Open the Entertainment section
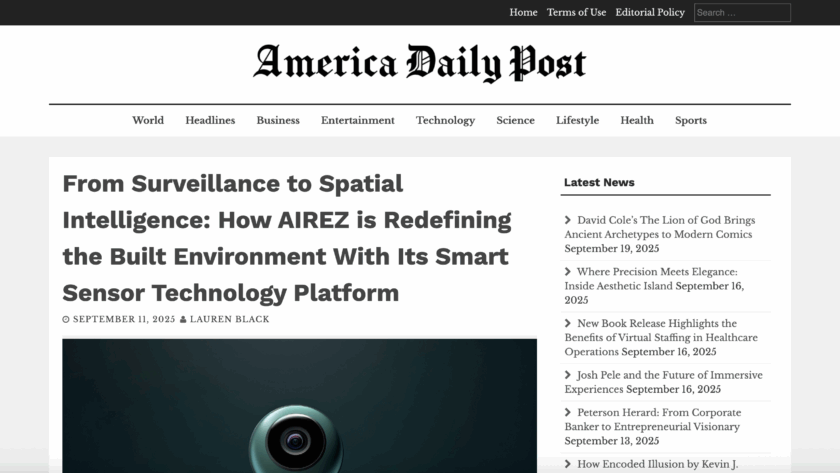Viewport: 840px width, 473px height. pyautogui.click(x=357, y=120)
